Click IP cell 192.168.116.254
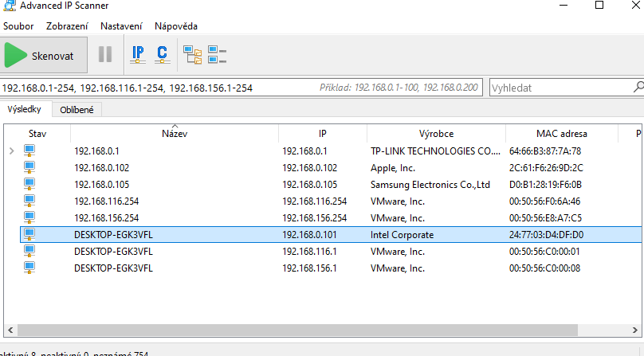Screen dimensions: 644x356 click(x=314, y=201)
